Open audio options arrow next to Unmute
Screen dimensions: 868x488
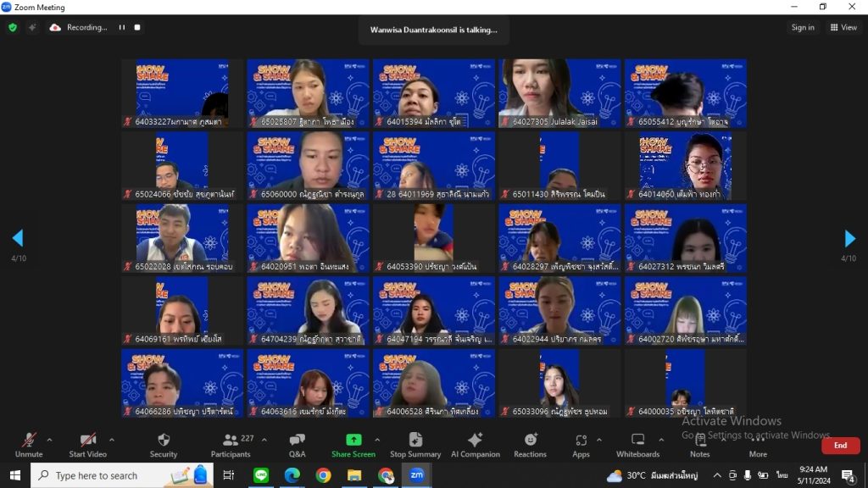[x=49, y=440]
